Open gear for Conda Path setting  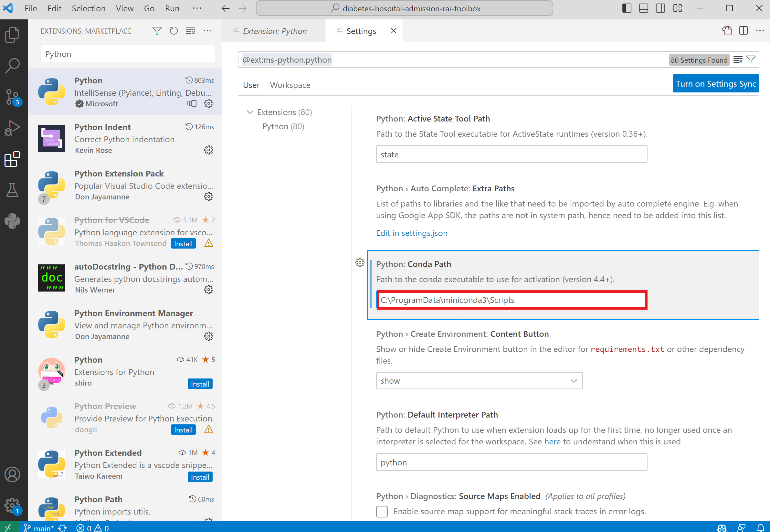pyautogui.click(x=360, y=263)
